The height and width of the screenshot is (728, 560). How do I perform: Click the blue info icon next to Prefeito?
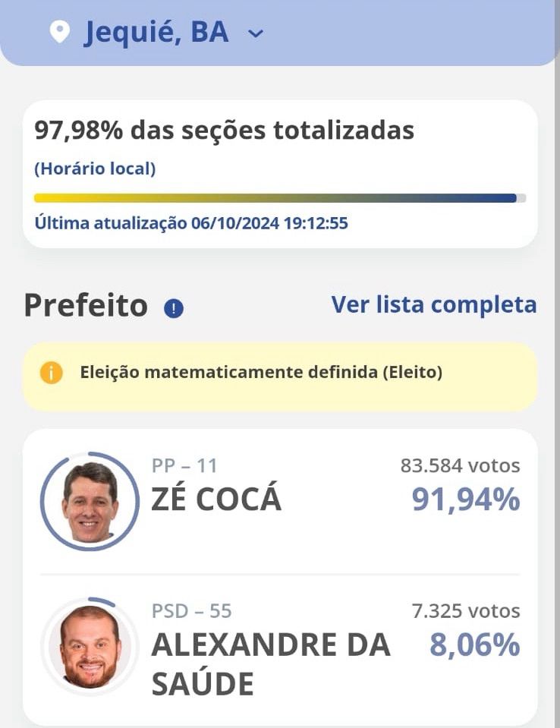174,307
